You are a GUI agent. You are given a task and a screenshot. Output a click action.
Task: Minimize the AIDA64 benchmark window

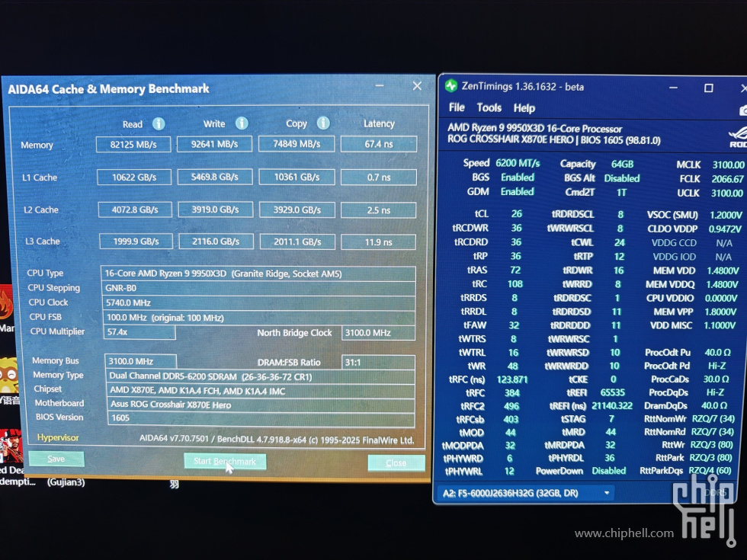[x=380, y=85]
